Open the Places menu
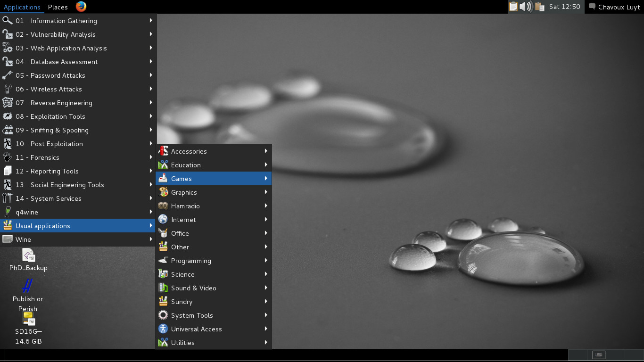The width and height of the screenshot is (644, 362). [58, 7]
